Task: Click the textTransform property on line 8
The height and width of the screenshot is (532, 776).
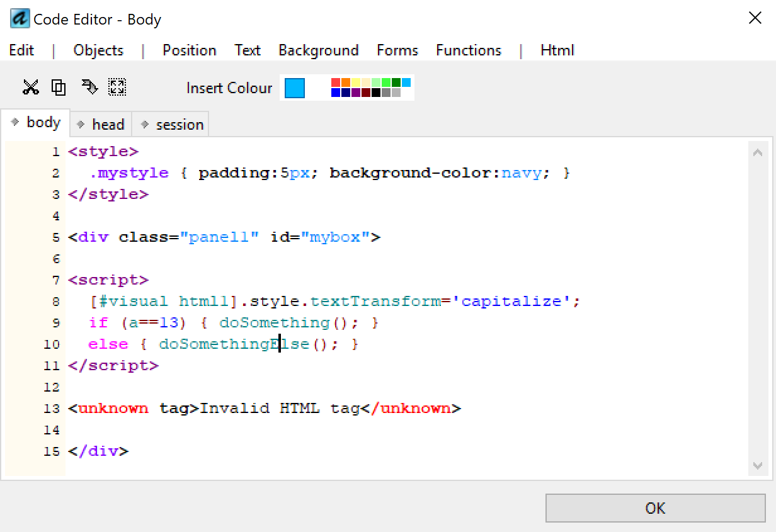Action: tap(375, 302)
